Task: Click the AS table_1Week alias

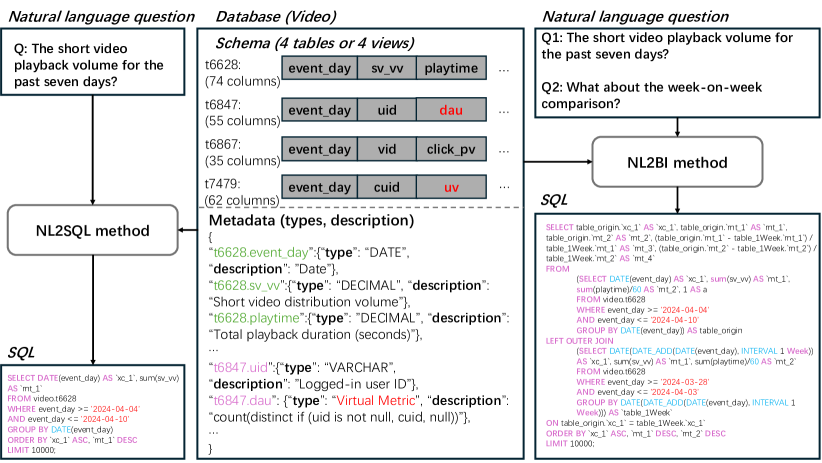Action: click(x=637, y=412)
